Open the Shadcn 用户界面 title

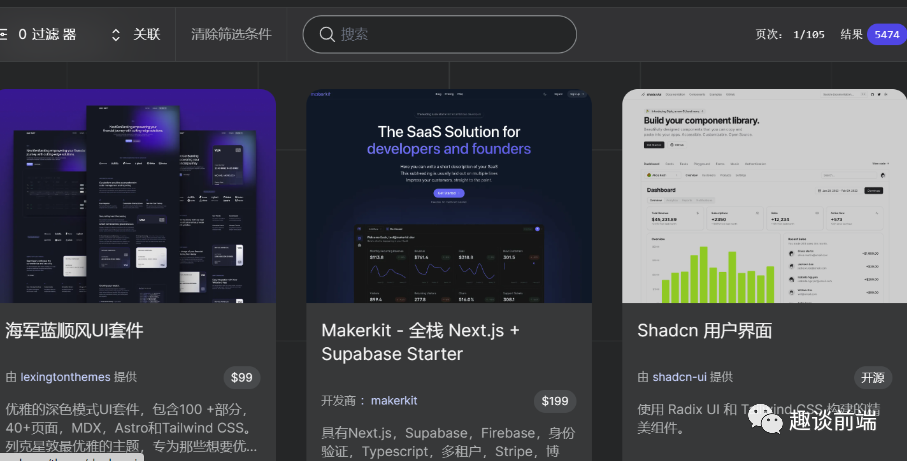(x=705, y=331)
